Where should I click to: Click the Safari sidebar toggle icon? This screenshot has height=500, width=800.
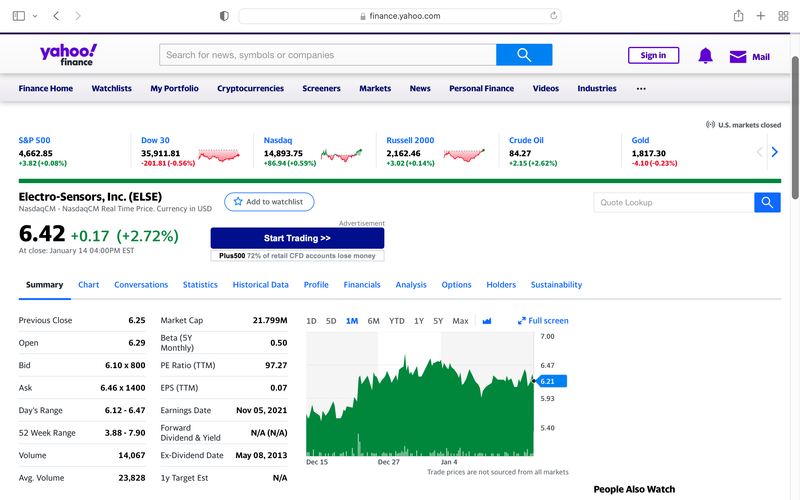(19, 16)
